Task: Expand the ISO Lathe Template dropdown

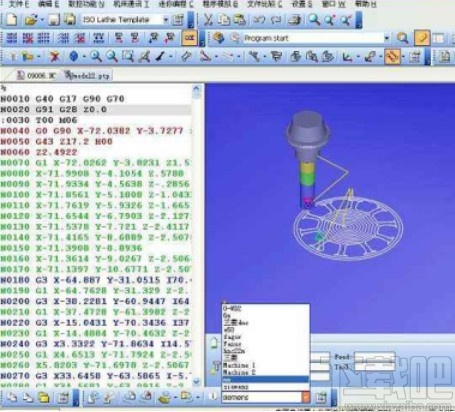Action: [x=166, y=20]
